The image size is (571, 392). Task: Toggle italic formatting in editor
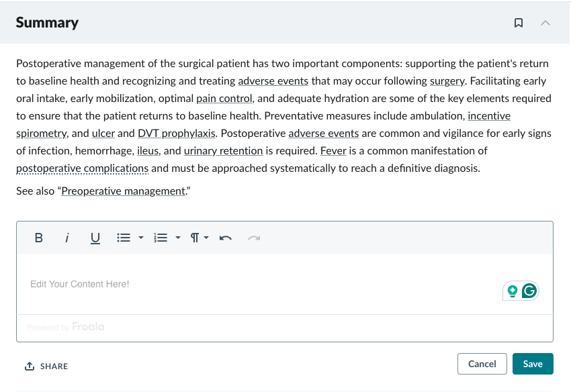coord(67,238)
